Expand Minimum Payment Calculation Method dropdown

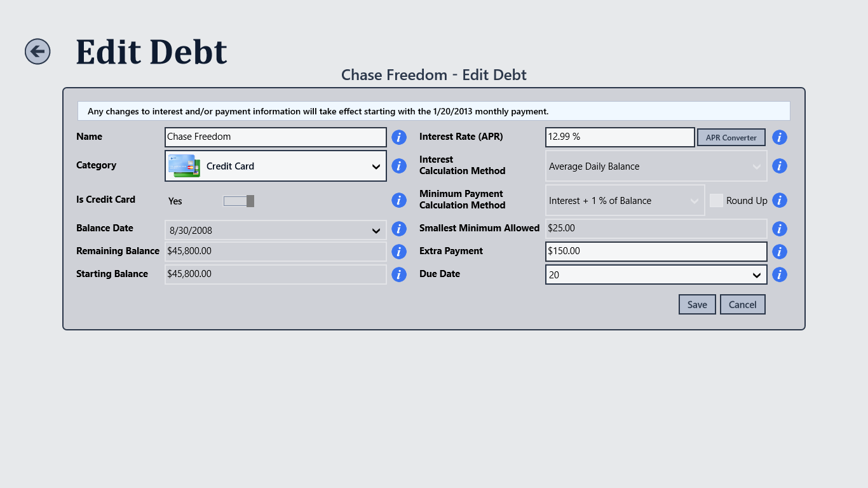(625, 200)
